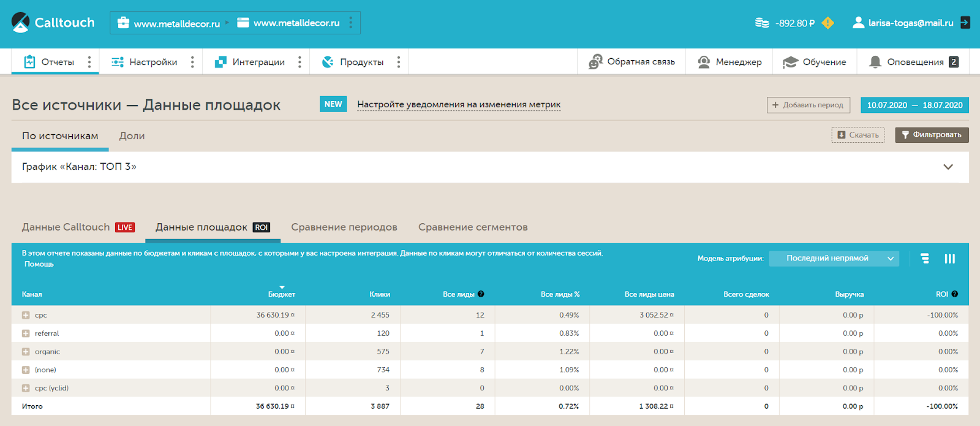The width and height of the screenshot is (980, 426).
Task: Expand the referral channel row
Action: point(26,333)
